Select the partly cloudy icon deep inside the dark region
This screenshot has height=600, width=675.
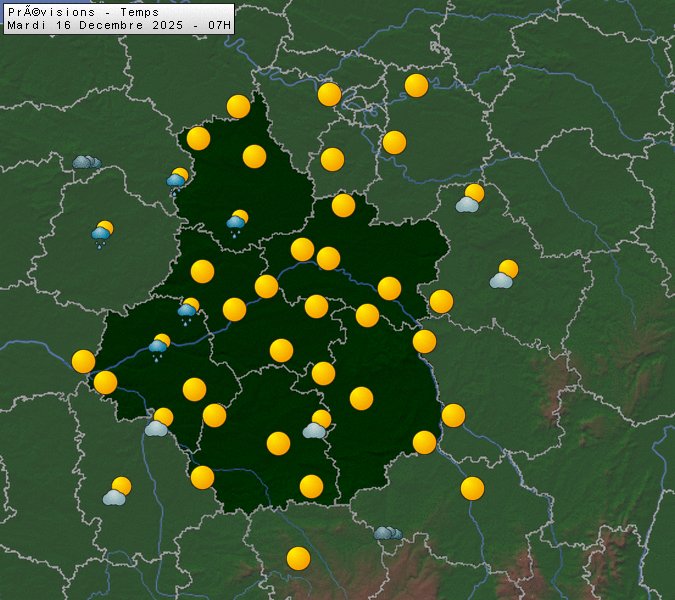[x=318, y=424]
